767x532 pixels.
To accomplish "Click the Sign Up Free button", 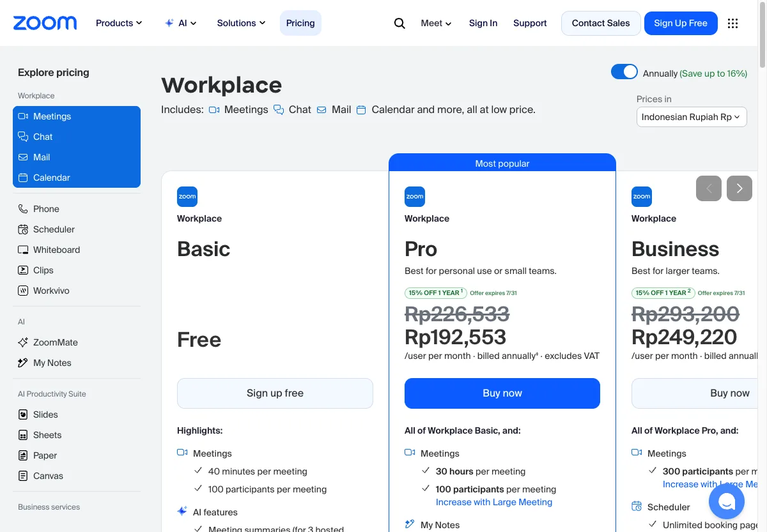I will coord(681,23).
